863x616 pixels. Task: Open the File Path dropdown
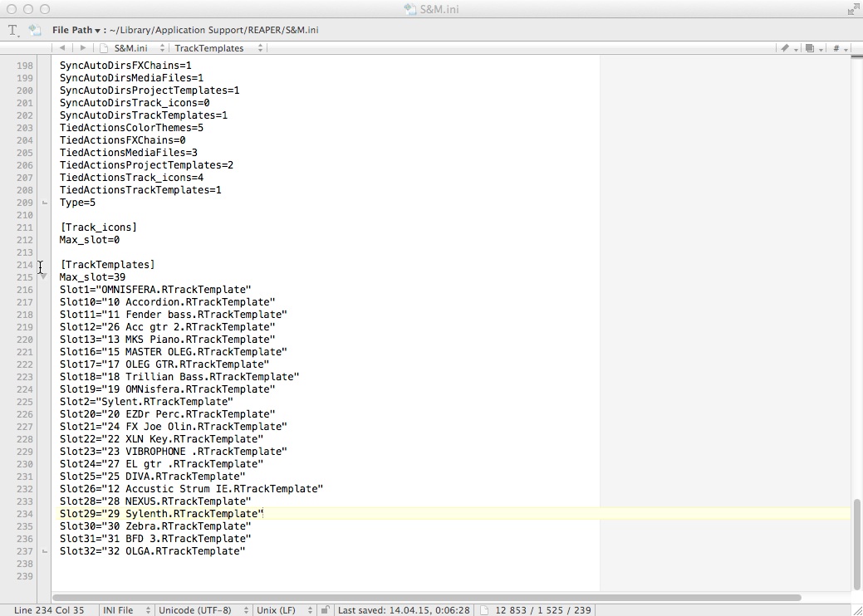pos(76,30)
